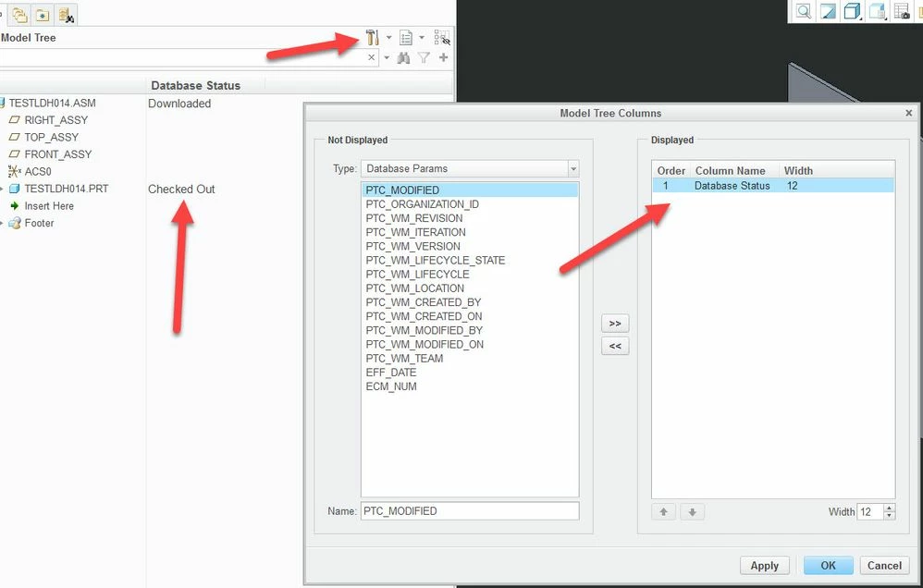Open the dropdown arrow beside the show list icon
The width and height of the screenshot is (923, 588).
tap(422, 38)
